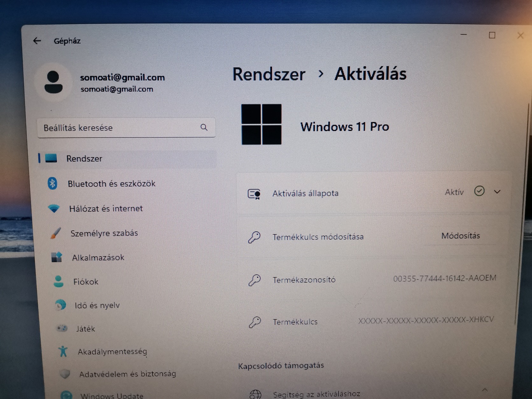
Task: Click the Termékkulcs módosítása label
Action: pos(318,237)
